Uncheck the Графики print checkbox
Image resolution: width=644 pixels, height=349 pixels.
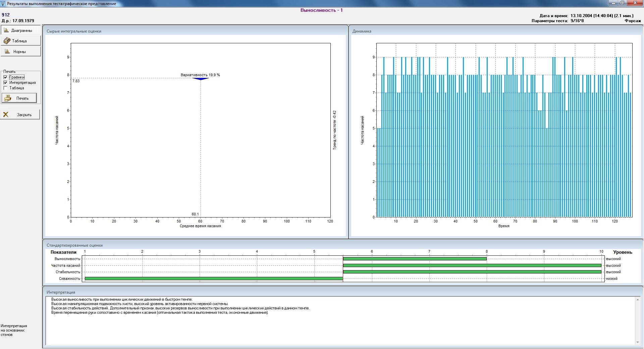(x=5, y=77)
